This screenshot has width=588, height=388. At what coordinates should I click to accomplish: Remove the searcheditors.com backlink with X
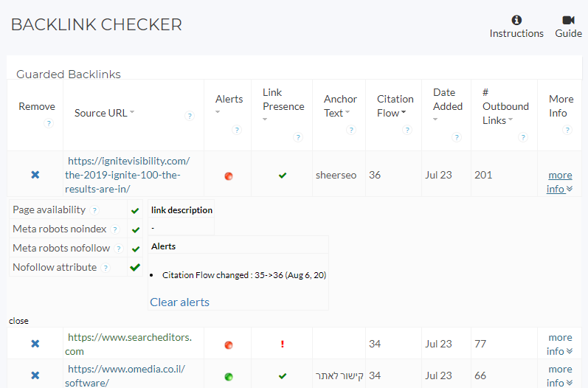35,344
